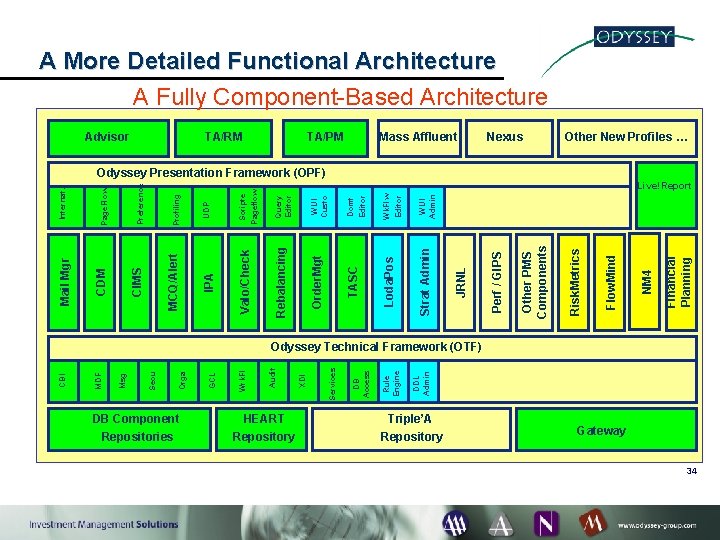
Task: Click the Msg component in OTF row
Action: pos(124,381)
